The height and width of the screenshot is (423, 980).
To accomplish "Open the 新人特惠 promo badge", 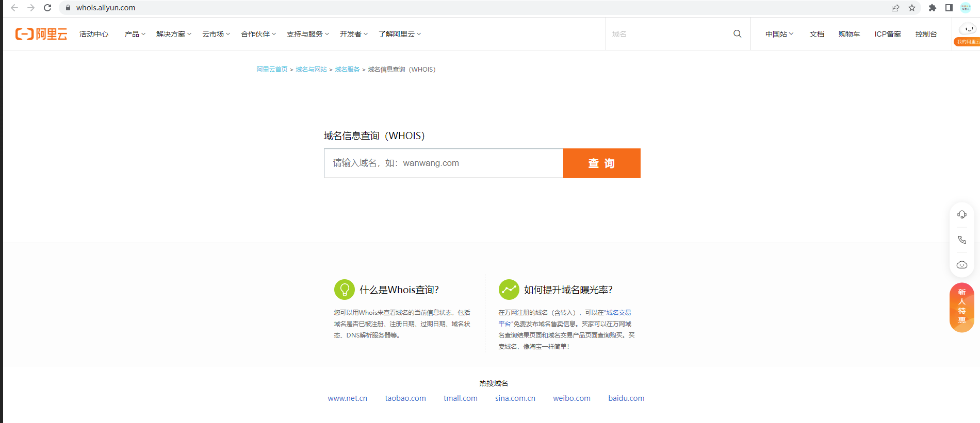I will pos(962,307).
